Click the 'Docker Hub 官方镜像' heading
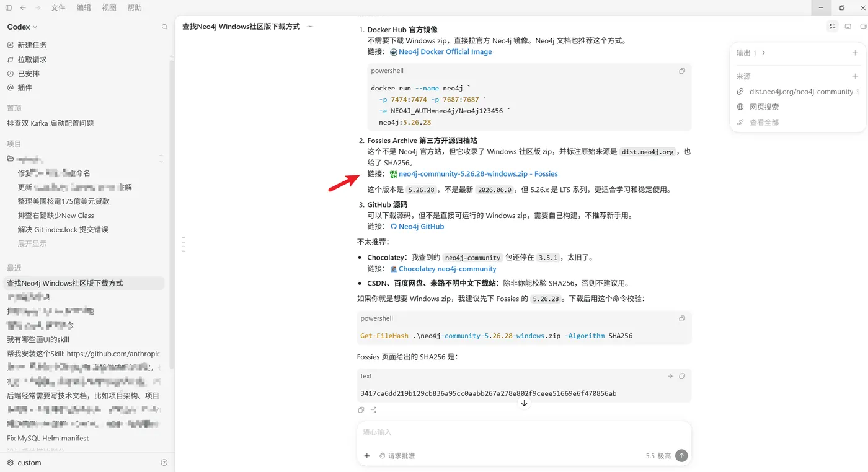868x472 pixels. [402, 30]
